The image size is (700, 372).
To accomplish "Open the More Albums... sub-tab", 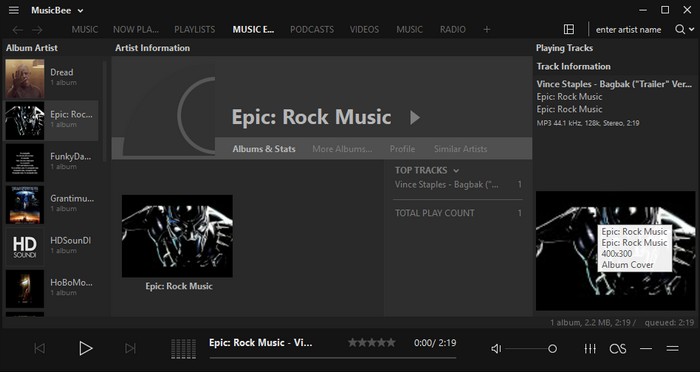I will point(342,149).
